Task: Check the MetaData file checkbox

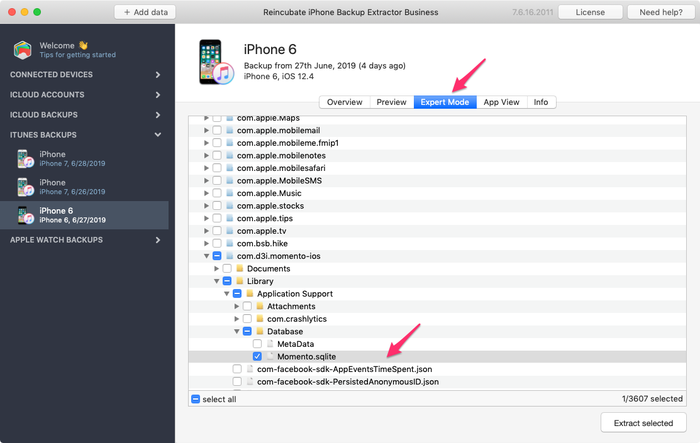Action: click(257, 344)
